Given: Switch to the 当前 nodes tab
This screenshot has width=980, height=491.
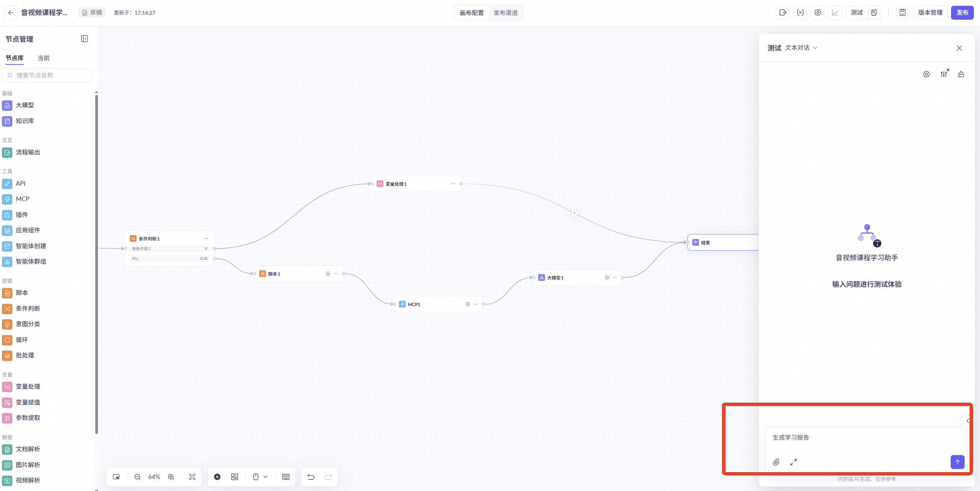Looking at the screenshot, I should coord(44,58).
